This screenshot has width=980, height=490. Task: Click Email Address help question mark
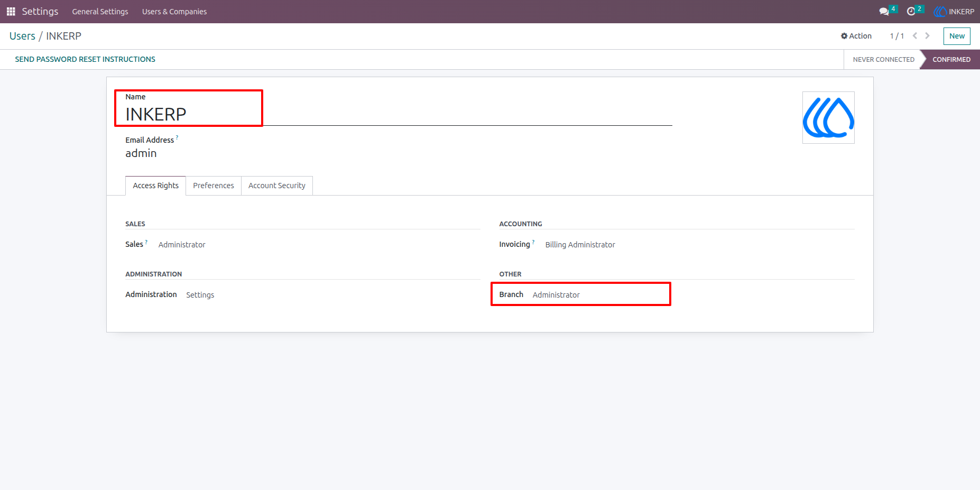point(177,137)
